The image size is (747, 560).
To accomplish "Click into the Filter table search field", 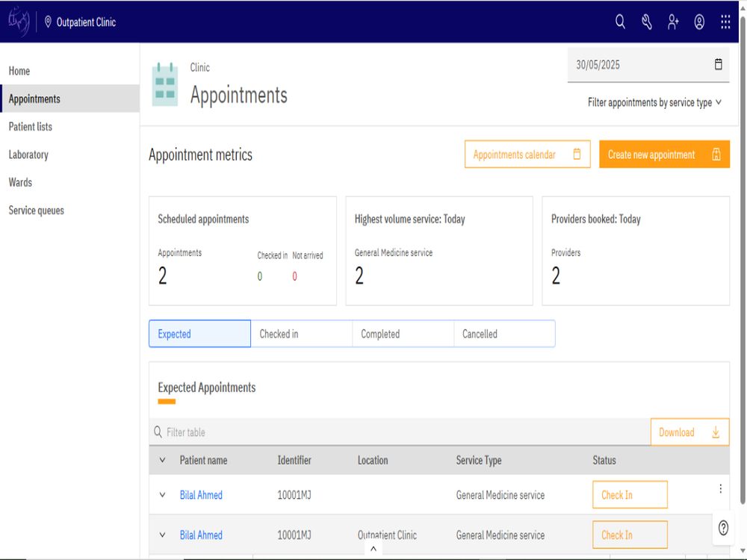I will (400, 432).
